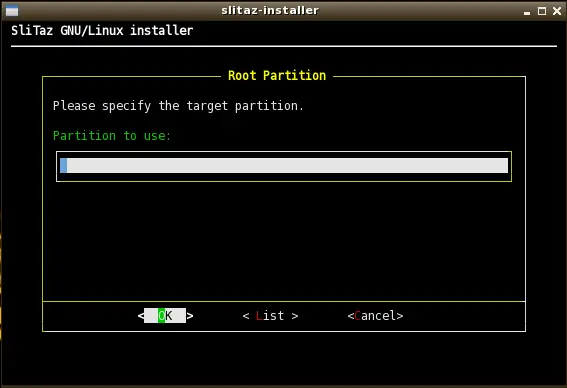Viewport: 567px width, 388px height.
Task: Confirm with the OK button
Action: point(165,316)
